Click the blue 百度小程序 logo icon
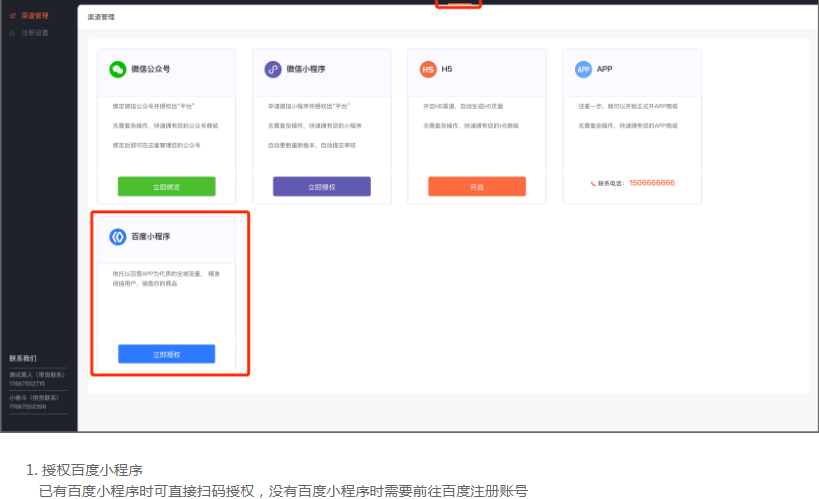Image resolution: width=819 pixels, height=499 pixels. 118,237
